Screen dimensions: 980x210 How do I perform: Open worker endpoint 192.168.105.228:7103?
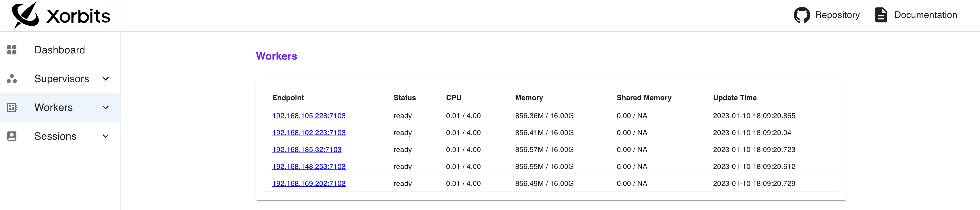tap(308, 116)
